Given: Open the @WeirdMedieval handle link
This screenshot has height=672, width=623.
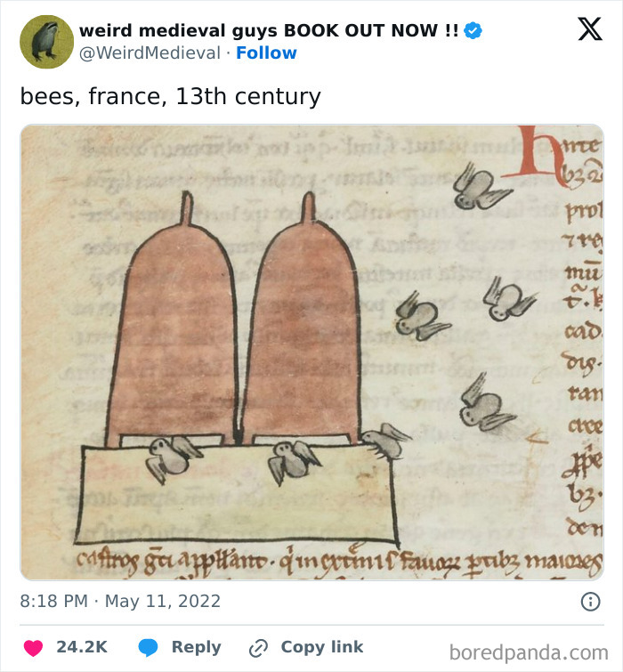Looking at the screenshot, I should [x=150, y=53].
